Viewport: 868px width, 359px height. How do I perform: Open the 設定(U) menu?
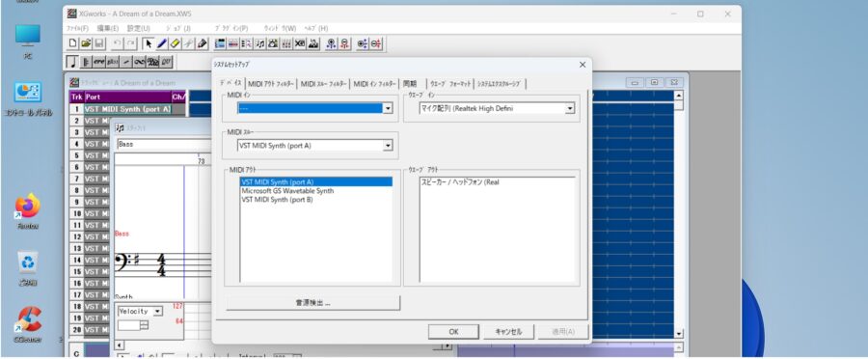[138, 28]
